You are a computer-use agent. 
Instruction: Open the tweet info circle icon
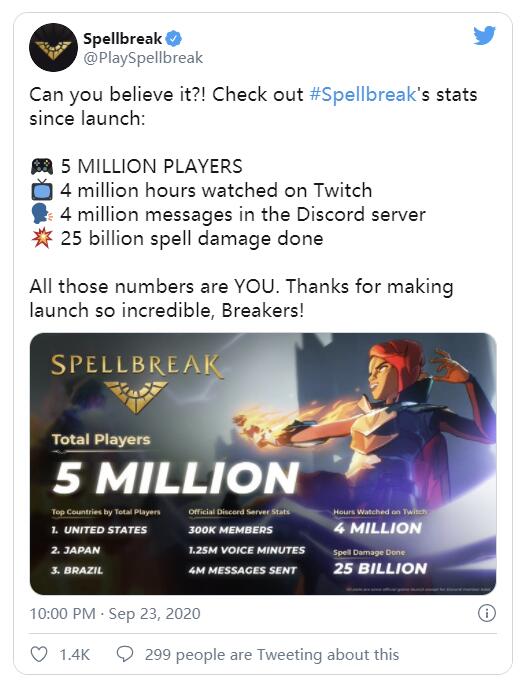(x=487, y=613)
